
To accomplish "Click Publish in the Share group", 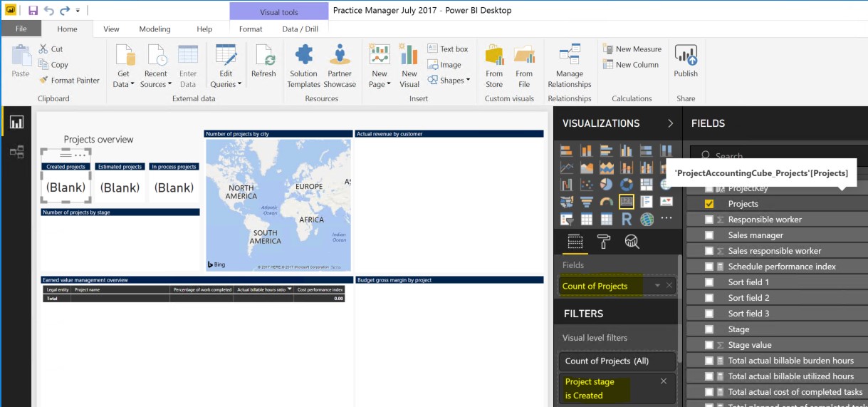I will [686, 61].
